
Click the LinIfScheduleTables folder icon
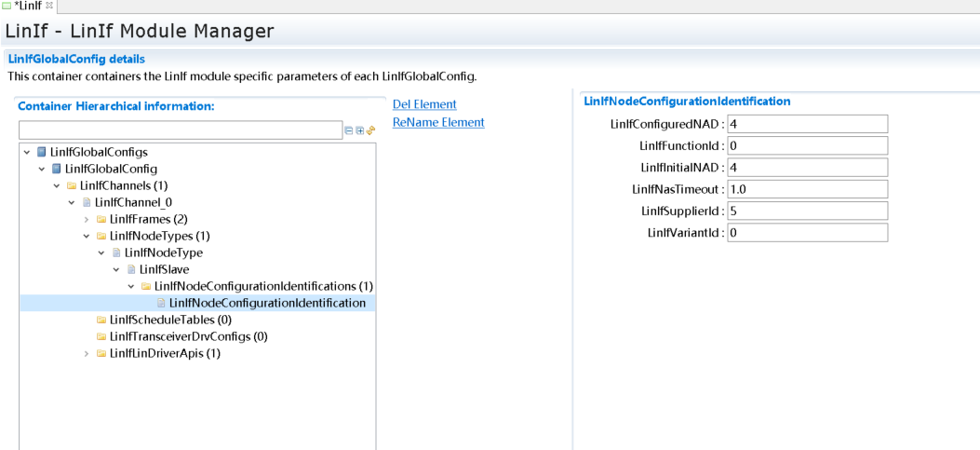(x=101, y=320)
